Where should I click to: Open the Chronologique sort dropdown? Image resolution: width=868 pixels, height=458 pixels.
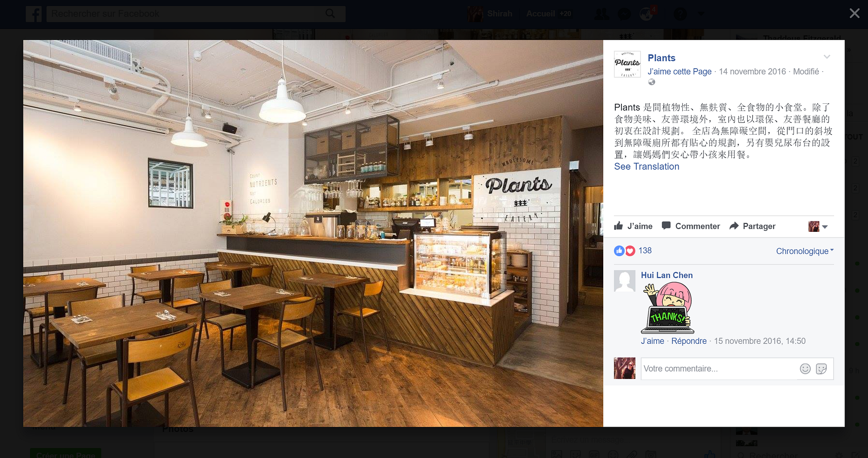click(x=805, y=251)
